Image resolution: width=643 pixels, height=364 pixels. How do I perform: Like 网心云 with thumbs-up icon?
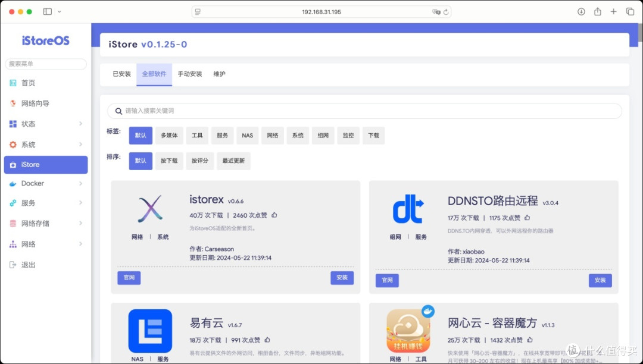[530, 340]
